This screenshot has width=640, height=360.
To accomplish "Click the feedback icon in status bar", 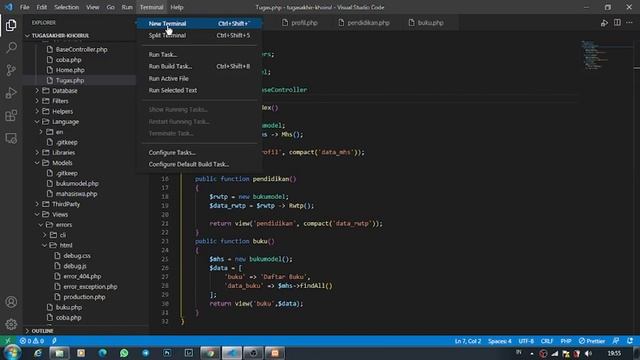I will click(616, 341).
